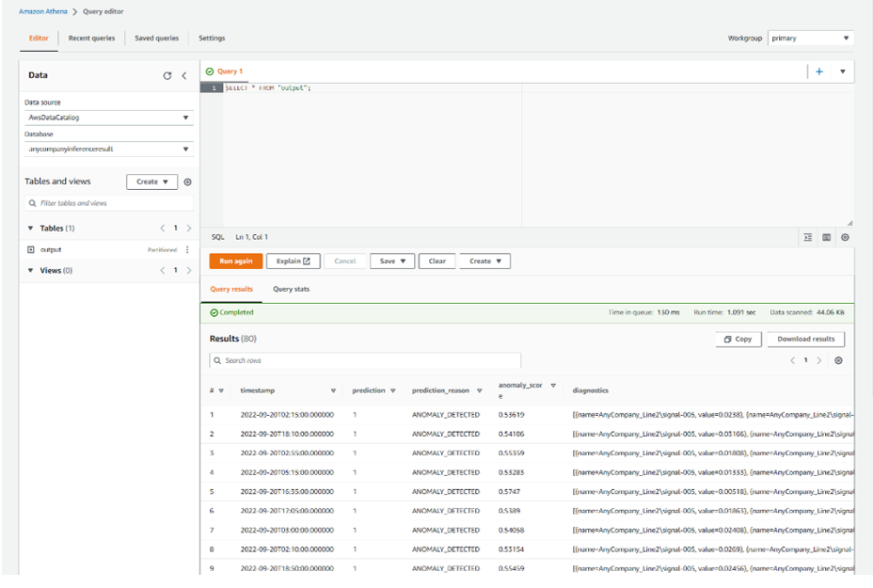Show the Query results tab

(x=231, y=289)
